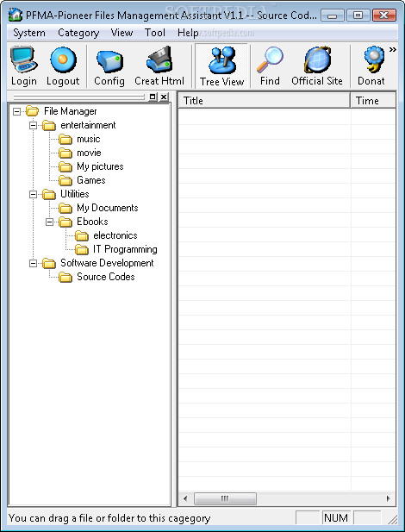
Task: Collapse the entertainment tree node
Action: 33,125
